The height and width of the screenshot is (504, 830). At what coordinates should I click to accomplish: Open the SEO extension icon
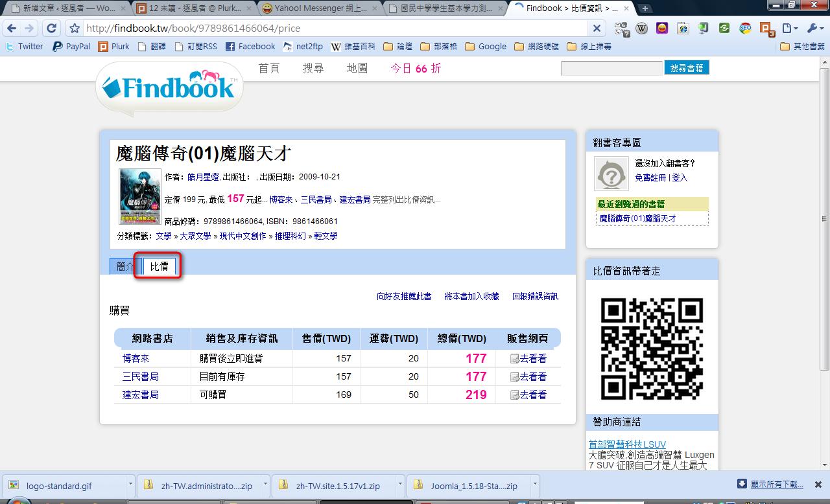745,29
